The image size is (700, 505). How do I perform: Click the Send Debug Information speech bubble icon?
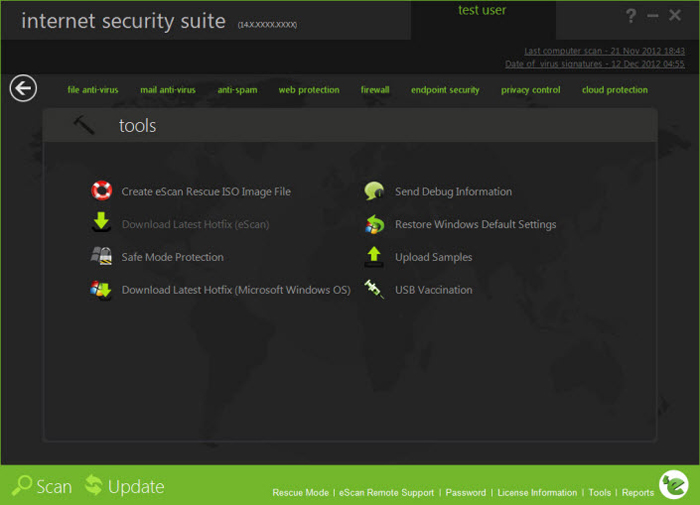pyautogui.click(x=374, y=191)
